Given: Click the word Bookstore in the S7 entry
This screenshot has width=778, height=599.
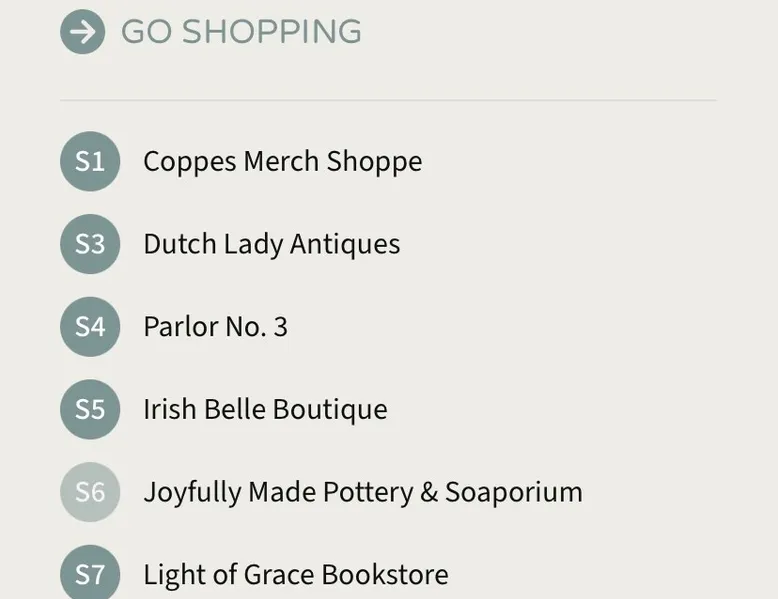Looking at the screenshot, I should point(386,575).
